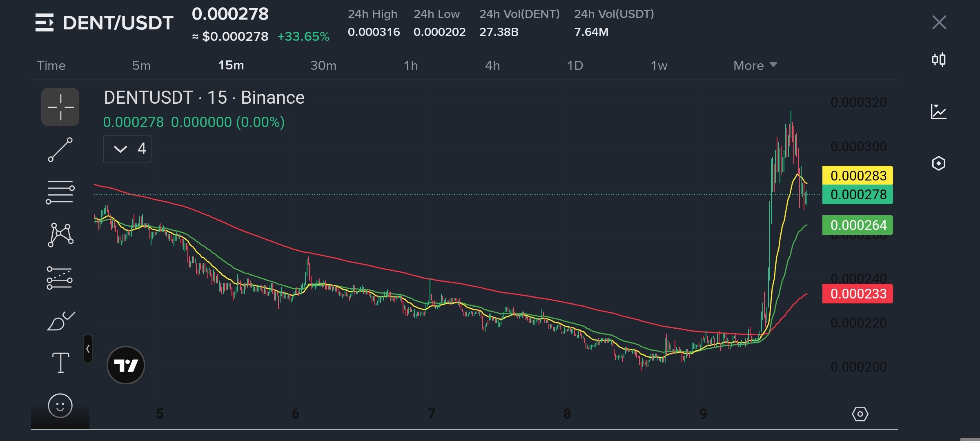The image size is (980, 441).
Task: Open the Fibonacci retracement tool
Action: 60,192
